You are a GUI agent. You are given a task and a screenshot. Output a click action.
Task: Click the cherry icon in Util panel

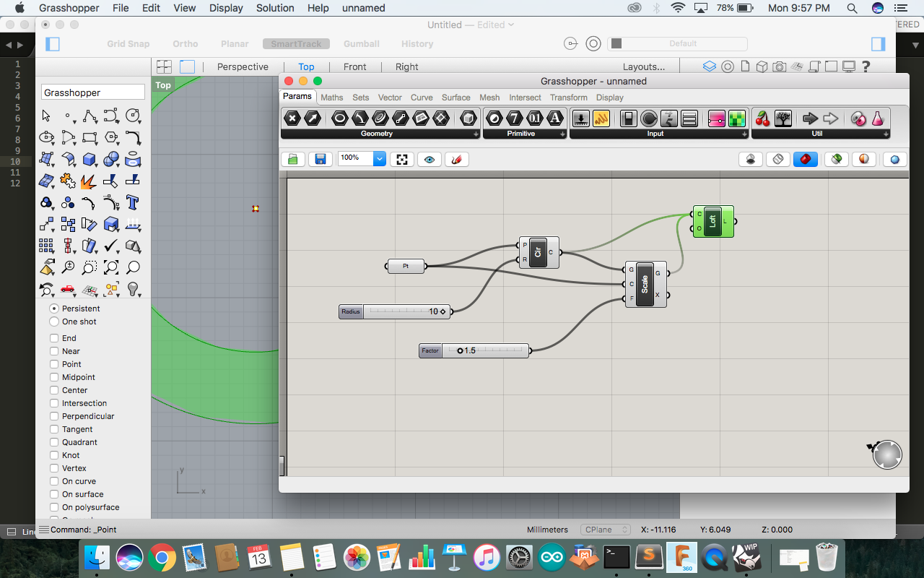click(762, 118)
